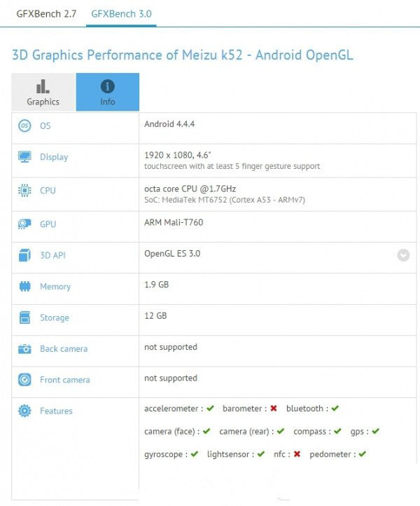
Task: Click the Memory chip icon
Action: [x=25, y=287]
